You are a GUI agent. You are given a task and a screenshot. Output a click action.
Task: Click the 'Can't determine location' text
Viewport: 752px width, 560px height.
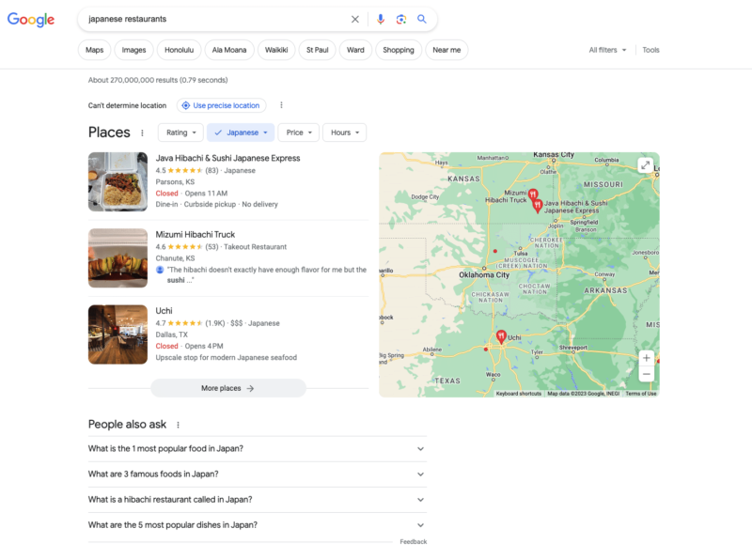pos(127,105)
